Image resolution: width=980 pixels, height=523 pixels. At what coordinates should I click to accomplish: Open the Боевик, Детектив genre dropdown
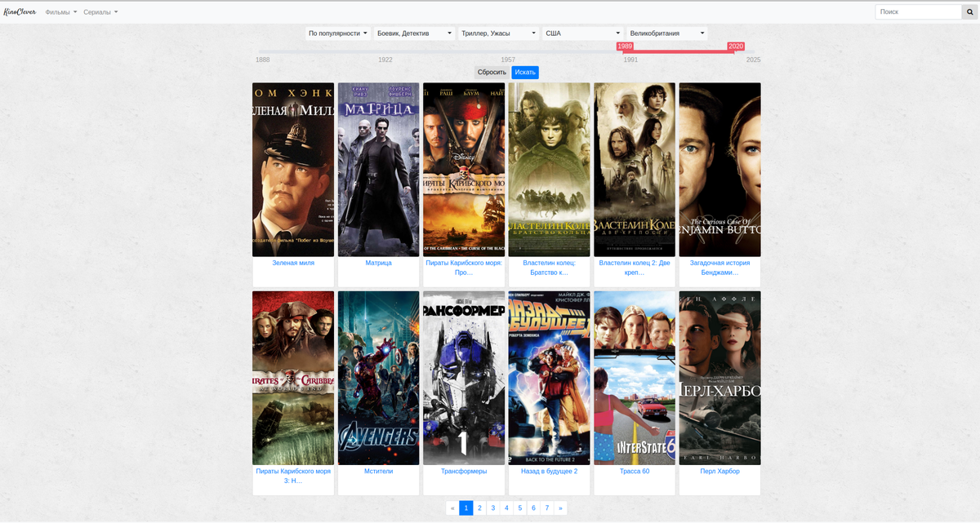click(x=415, y=33)
